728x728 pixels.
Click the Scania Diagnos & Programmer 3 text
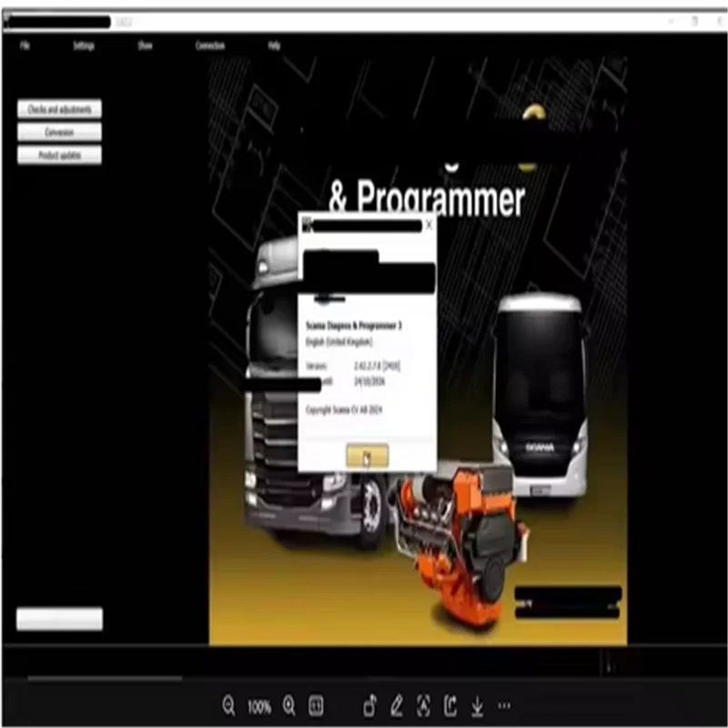coord(353,326)
